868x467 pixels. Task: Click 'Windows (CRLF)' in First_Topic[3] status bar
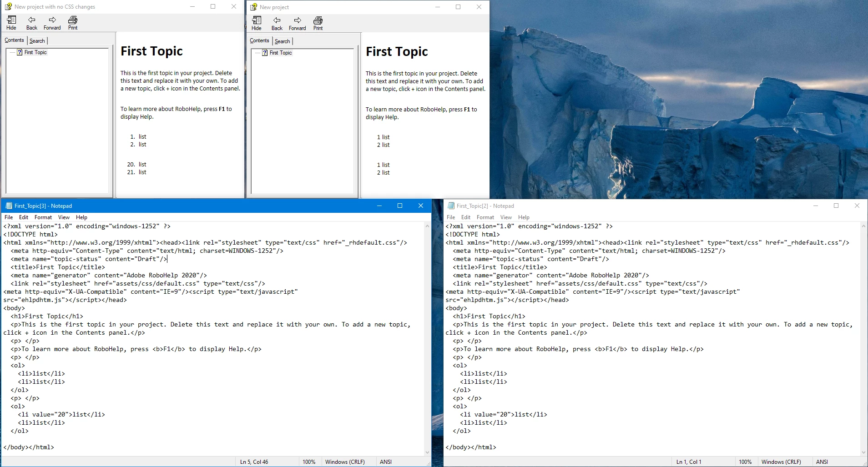[345, 462]
